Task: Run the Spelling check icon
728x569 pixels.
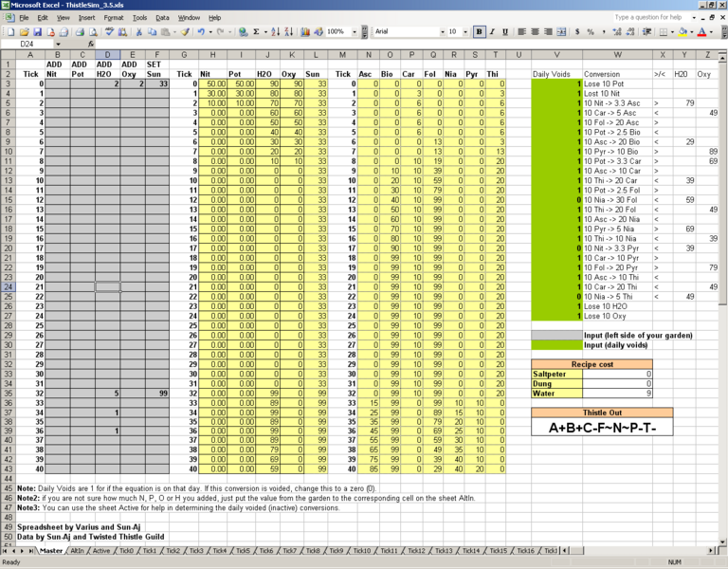Action: [x=110, y=31]
